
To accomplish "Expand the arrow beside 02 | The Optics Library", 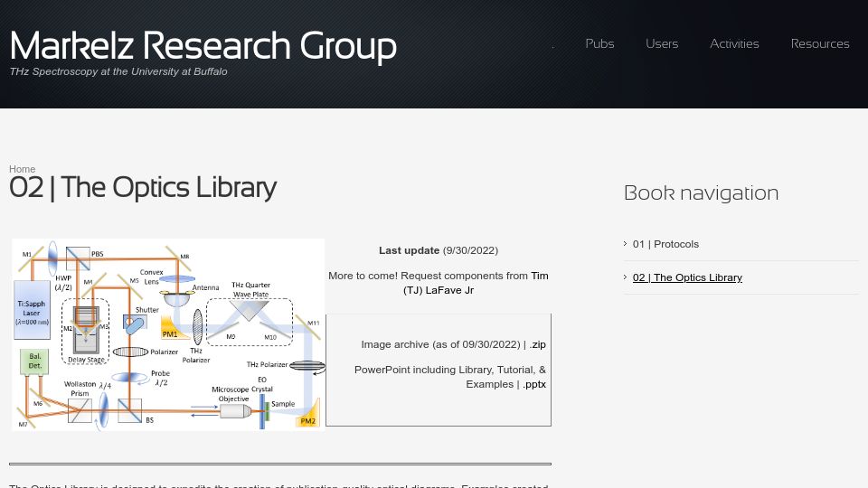I will 626,277.
